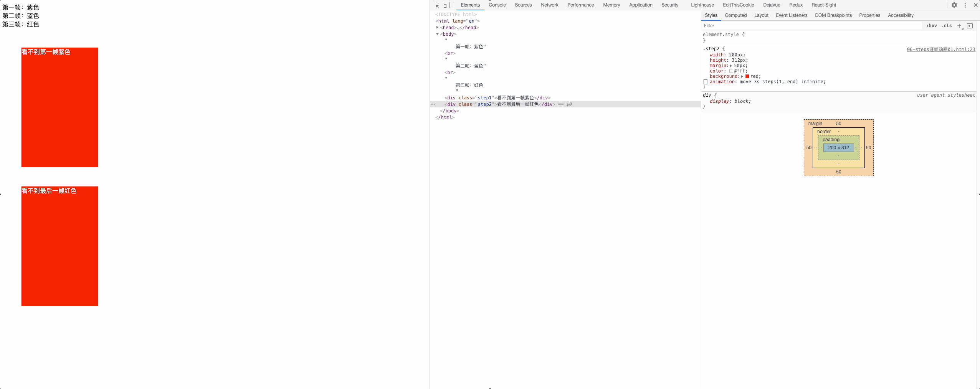
Task: Open the 06-steps source file link
Action: (940, 49)
